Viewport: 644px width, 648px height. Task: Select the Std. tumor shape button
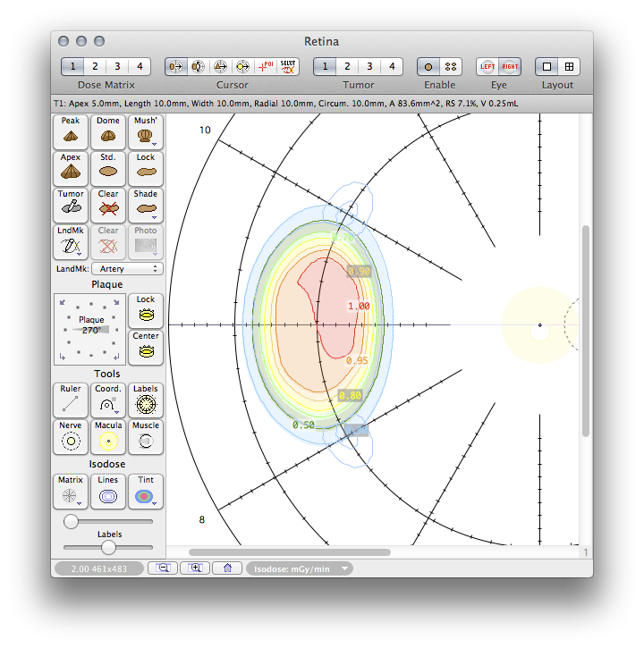tap(108, 169)
